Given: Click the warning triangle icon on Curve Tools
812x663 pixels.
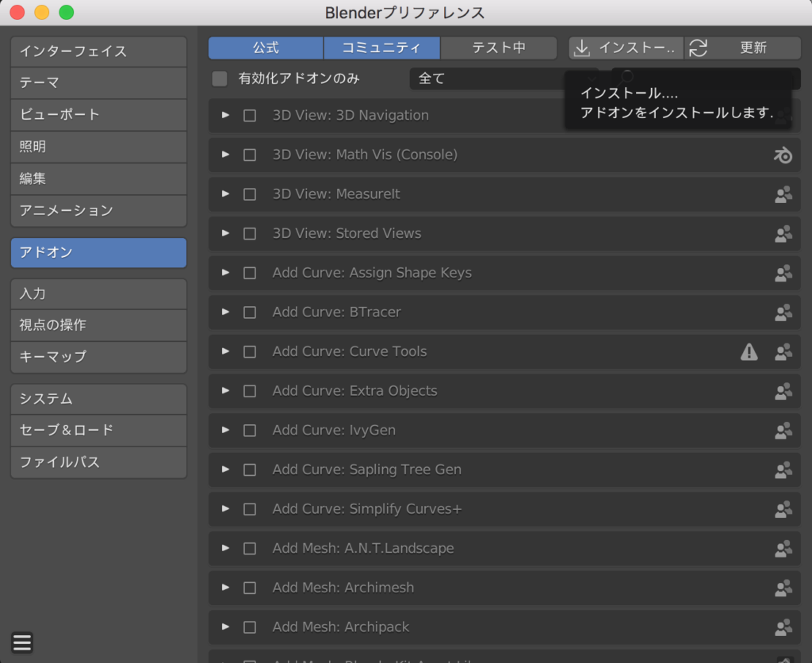Looking at the screenshot, I should click(x=749, y=352).
